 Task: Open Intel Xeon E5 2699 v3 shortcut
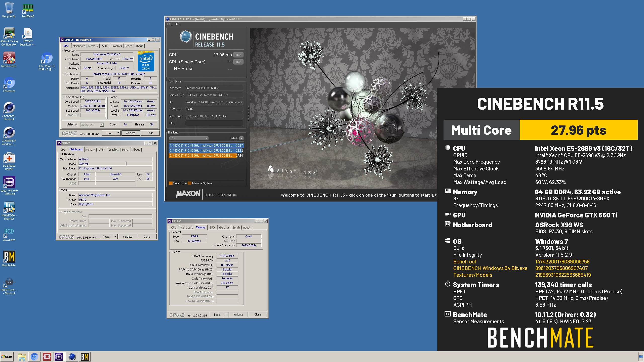(47, 62)
